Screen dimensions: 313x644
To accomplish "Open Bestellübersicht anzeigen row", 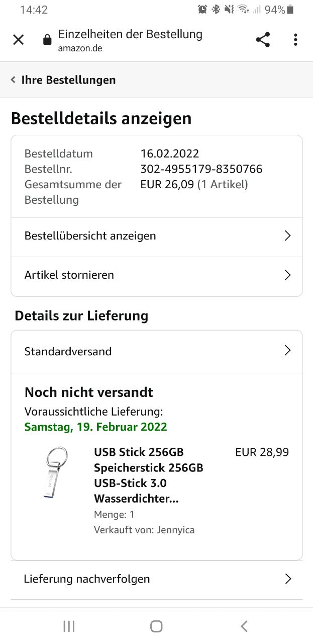I will [x=90, y=236].
